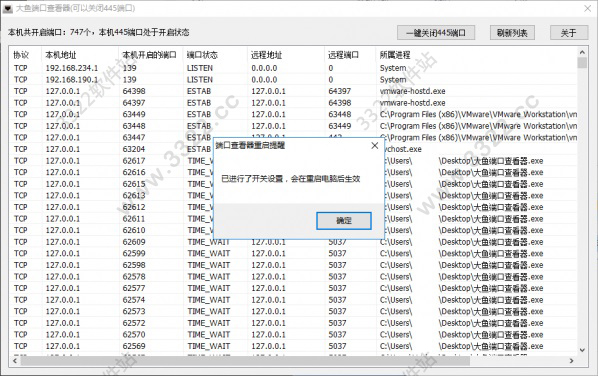The image size is (598, 376).
Task: Sort by the 远程地址 column header
Action: click(x=286, y=55)
